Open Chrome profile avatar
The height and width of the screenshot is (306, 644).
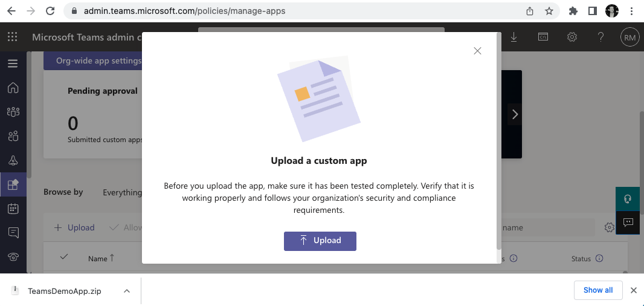612,11
